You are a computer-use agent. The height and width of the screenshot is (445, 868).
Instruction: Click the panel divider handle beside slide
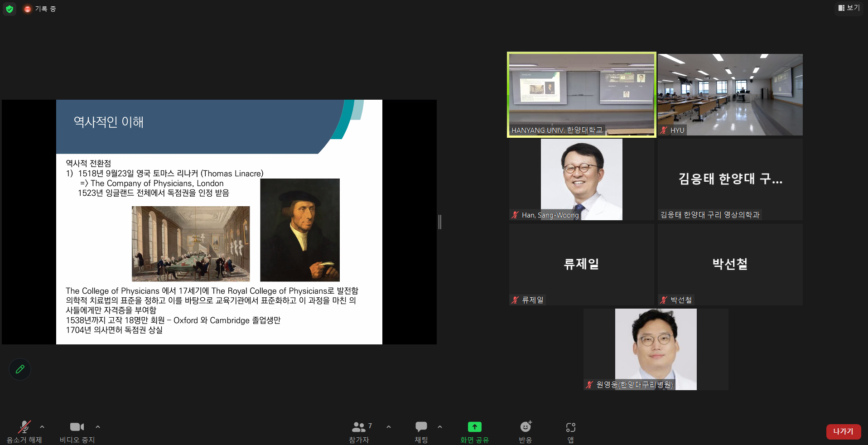pyautogui.click(x=440, y=222)
